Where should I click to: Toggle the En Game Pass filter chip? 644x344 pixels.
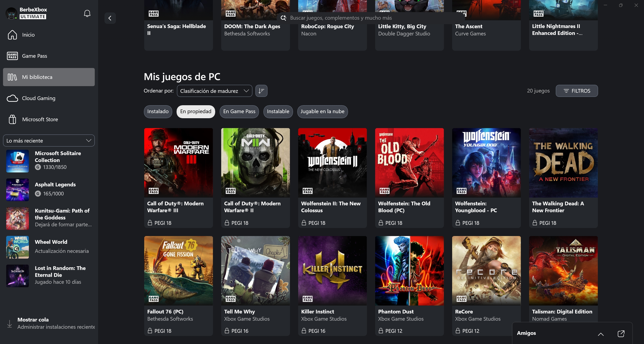point(239,112)
